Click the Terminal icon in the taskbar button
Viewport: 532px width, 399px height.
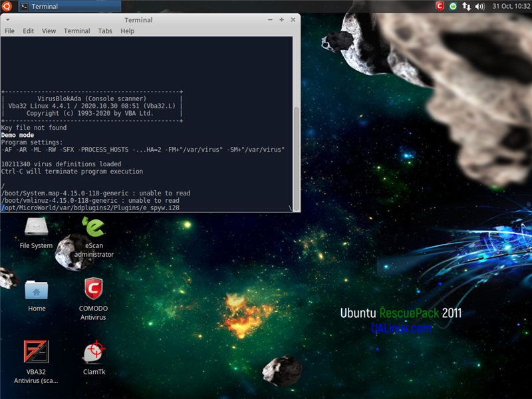point(24,7)
